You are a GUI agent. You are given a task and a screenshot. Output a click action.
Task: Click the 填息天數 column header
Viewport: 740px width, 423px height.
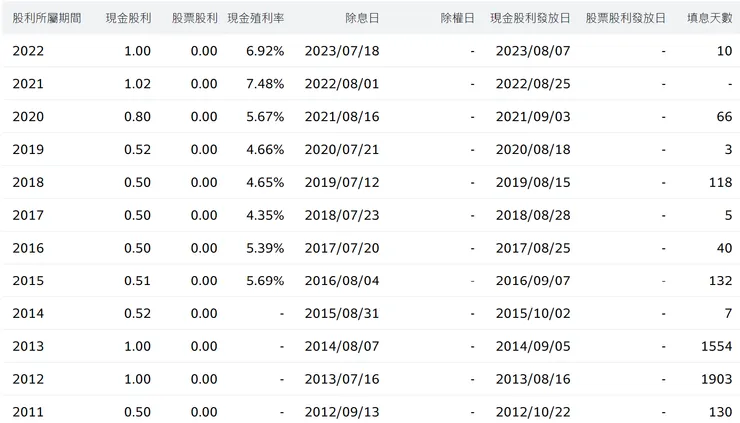tap(710, 18)
